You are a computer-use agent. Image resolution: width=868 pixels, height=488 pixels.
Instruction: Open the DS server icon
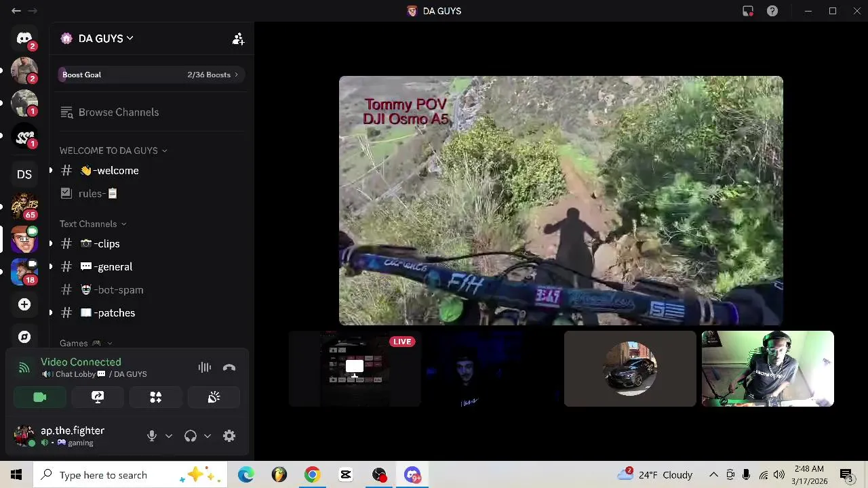[x=24, y=174]
